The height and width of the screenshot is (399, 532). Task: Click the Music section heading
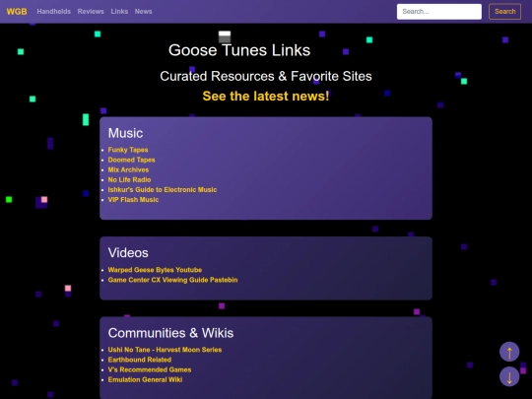click(x=125, y=133)
